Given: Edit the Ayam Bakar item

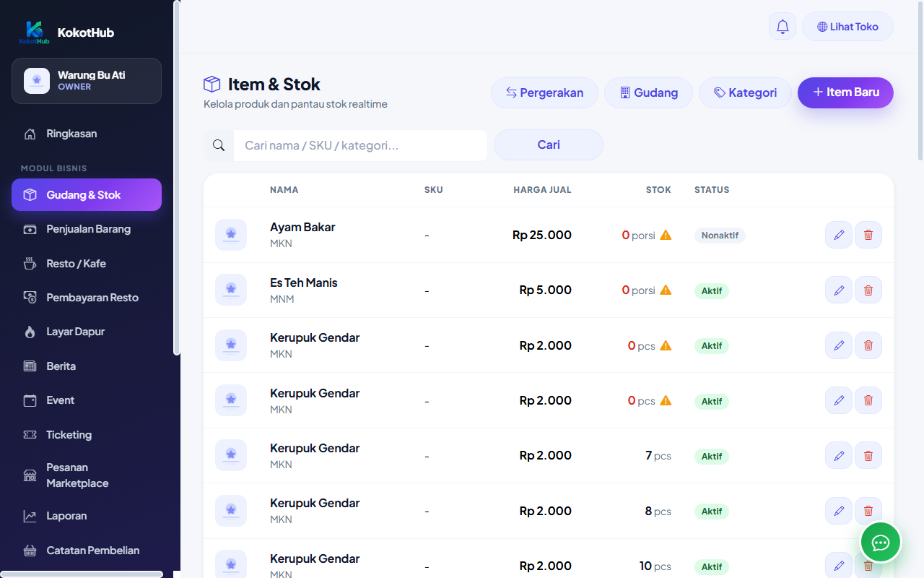Looking at the screenshot, I should (x=839, y=235).
